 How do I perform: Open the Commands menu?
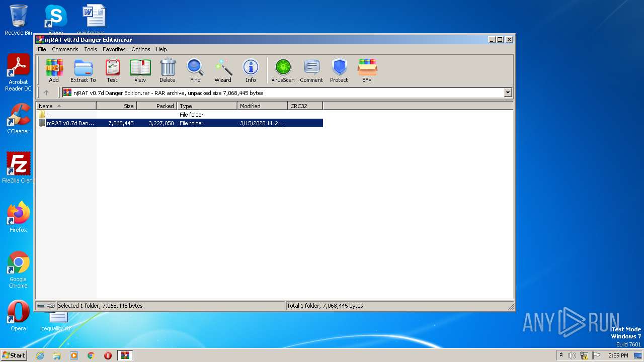(65, 49)
